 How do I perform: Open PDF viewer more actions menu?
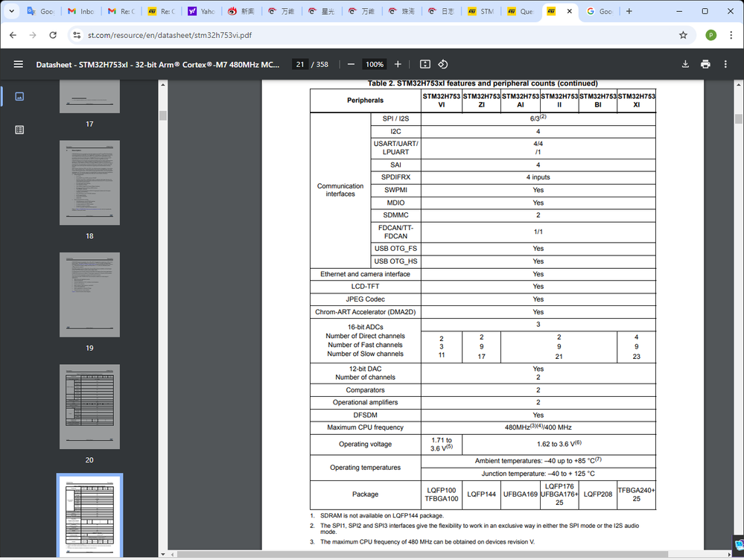725,64
